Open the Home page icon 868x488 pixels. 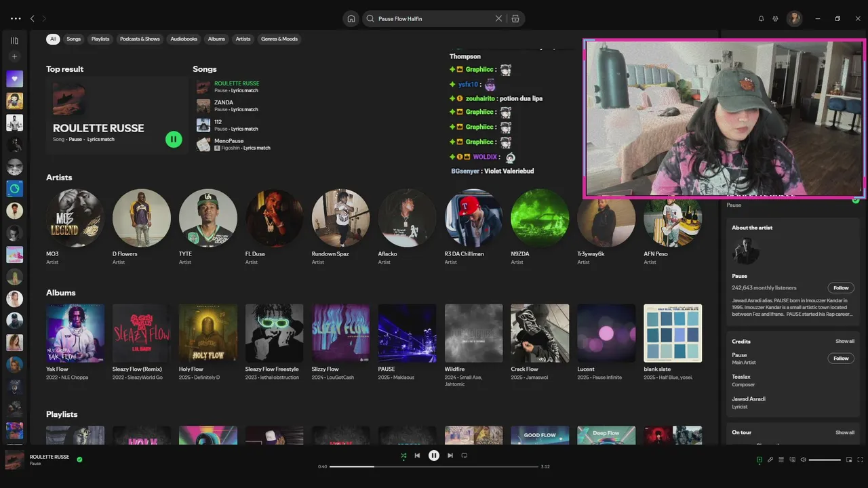[x=351, y=19]
